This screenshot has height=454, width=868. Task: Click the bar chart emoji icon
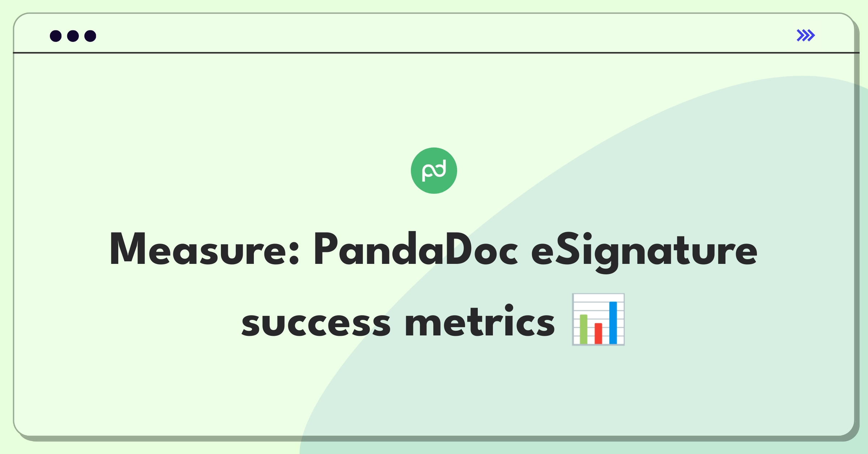point(598,319)
